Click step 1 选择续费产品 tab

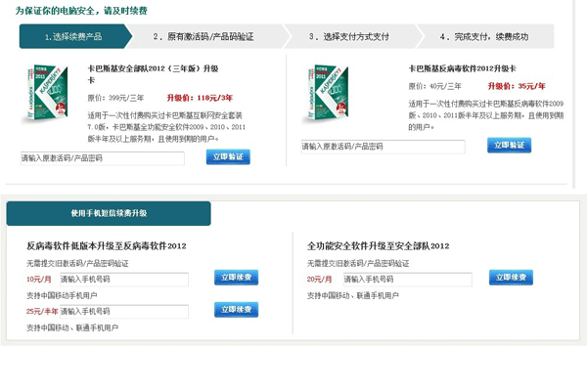pos(74,36)
